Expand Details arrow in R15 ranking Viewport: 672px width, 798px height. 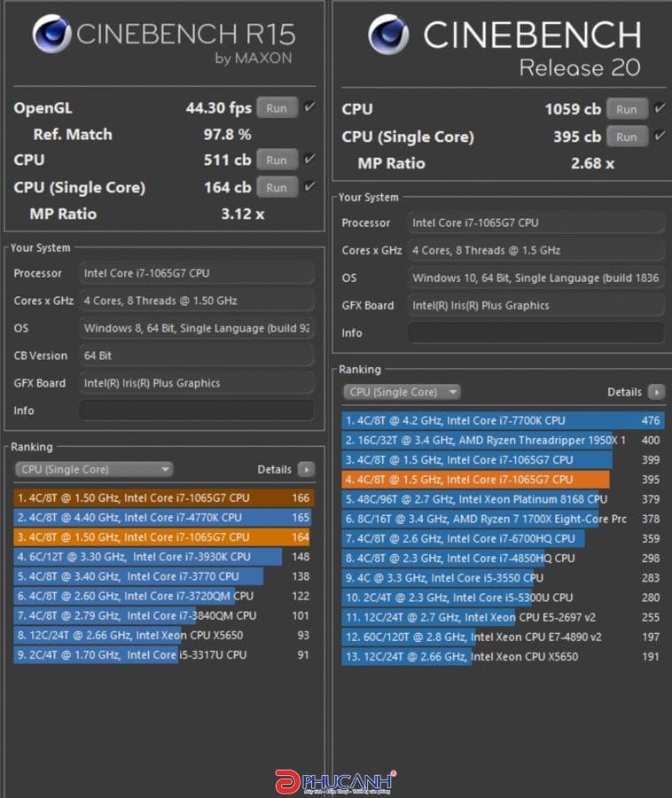click(306, 469)
